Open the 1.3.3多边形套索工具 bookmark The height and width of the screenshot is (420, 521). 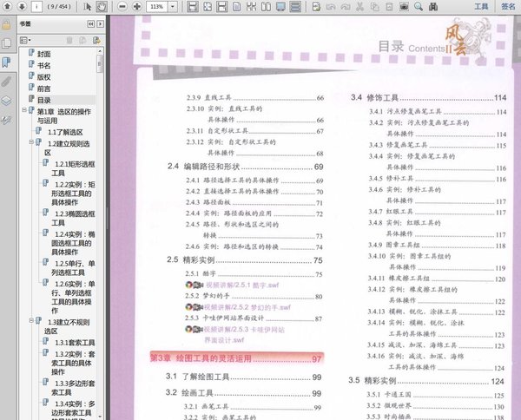pyautogui.click(x=73, y=388)
